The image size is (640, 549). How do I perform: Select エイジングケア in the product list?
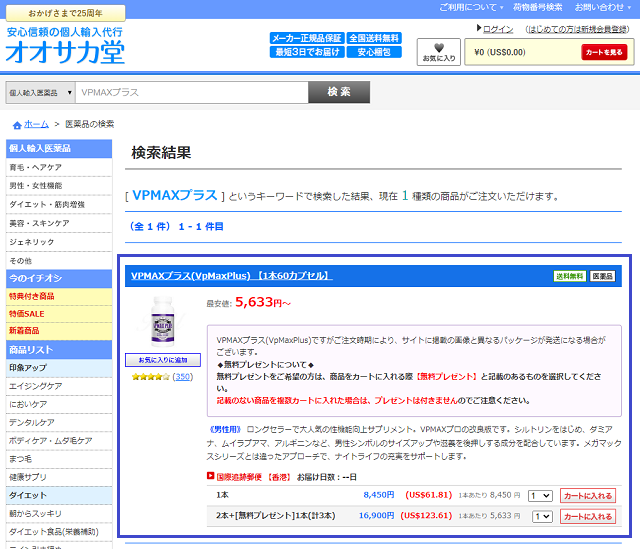click(59, 386)
